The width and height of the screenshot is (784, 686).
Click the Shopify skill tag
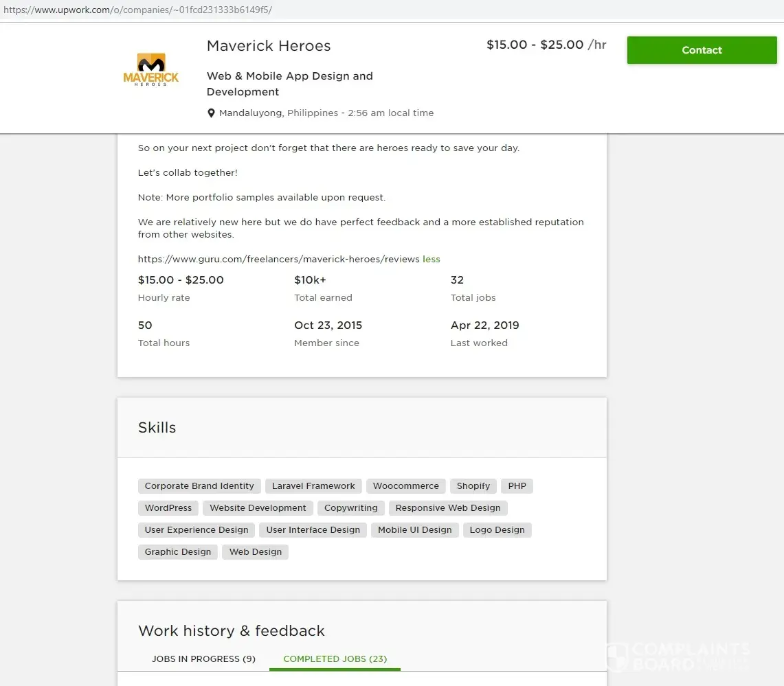click(473, 486)
